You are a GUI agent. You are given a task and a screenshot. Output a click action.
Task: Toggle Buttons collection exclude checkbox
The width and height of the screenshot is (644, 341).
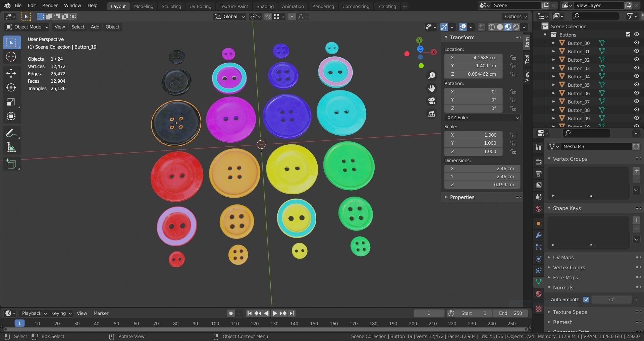coord(628,35)
